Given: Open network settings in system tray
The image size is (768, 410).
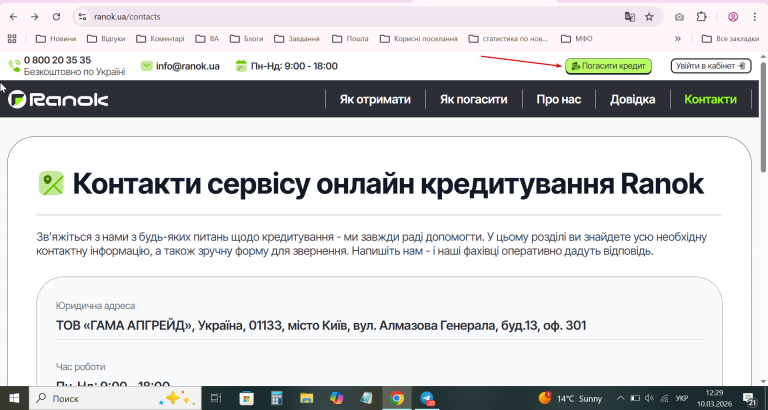Looking at the screenshot, I should coord(665,398).
